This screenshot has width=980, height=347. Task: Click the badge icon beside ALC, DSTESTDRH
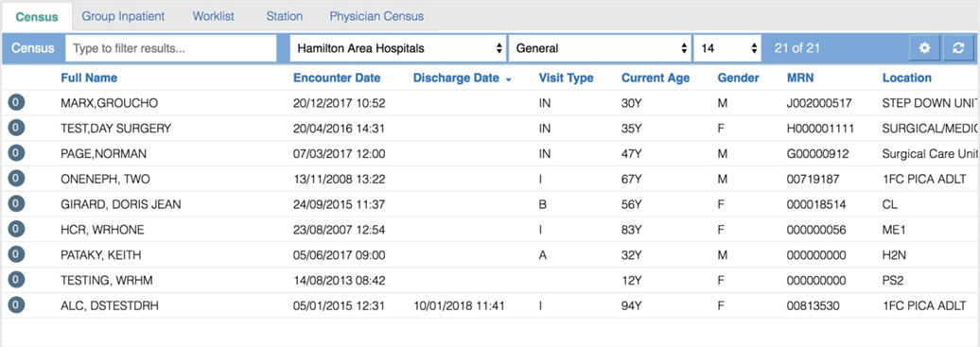tap(16, 305)
